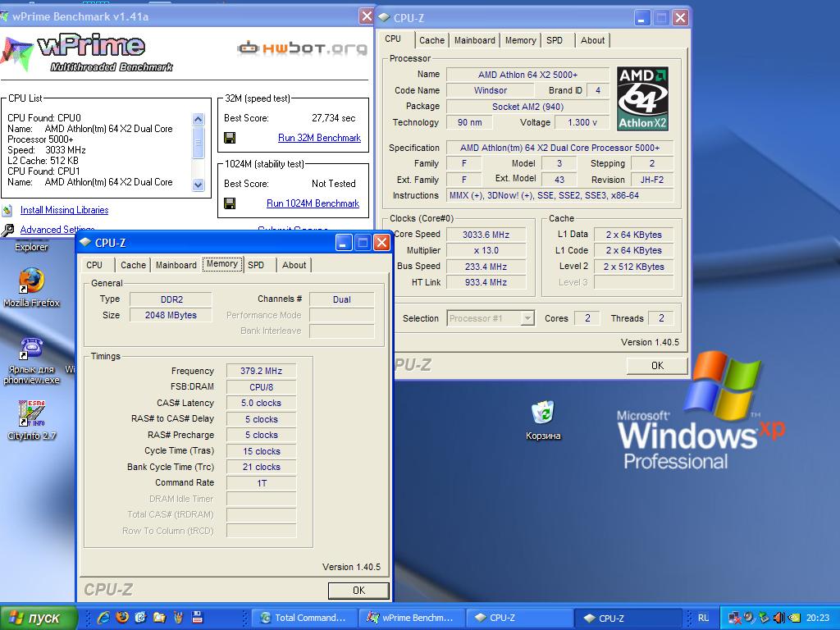Click the Channels # field showing Dual

(342, 299)
